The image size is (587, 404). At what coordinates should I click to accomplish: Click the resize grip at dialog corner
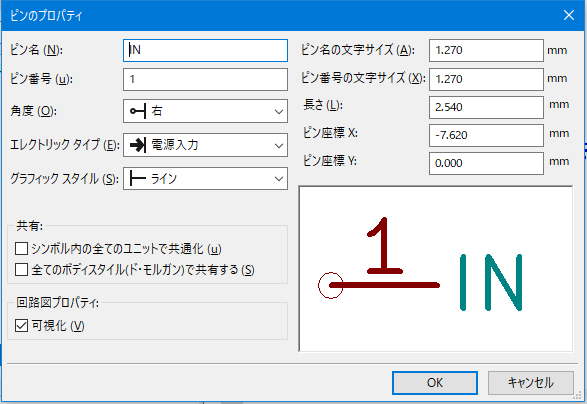(x=578, y=395)
